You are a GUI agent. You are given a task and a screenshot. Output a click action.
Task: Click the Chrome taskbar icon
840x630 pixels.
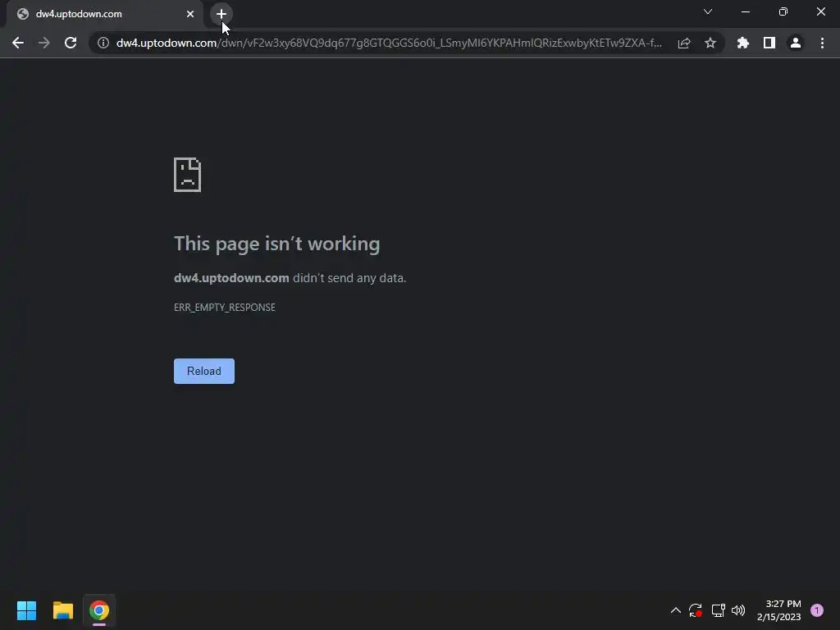point(99,610)
